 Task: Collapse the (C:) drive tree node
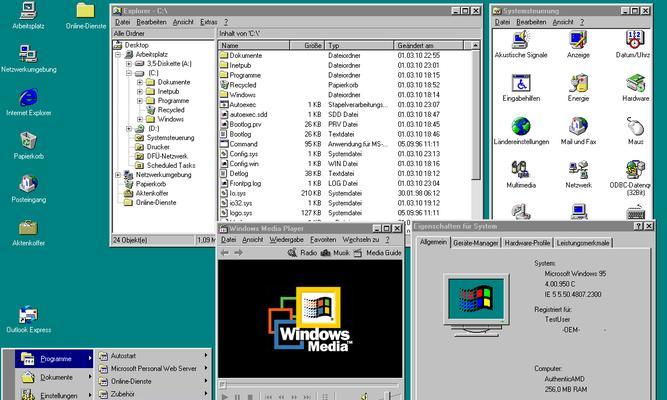pos(129,73)
